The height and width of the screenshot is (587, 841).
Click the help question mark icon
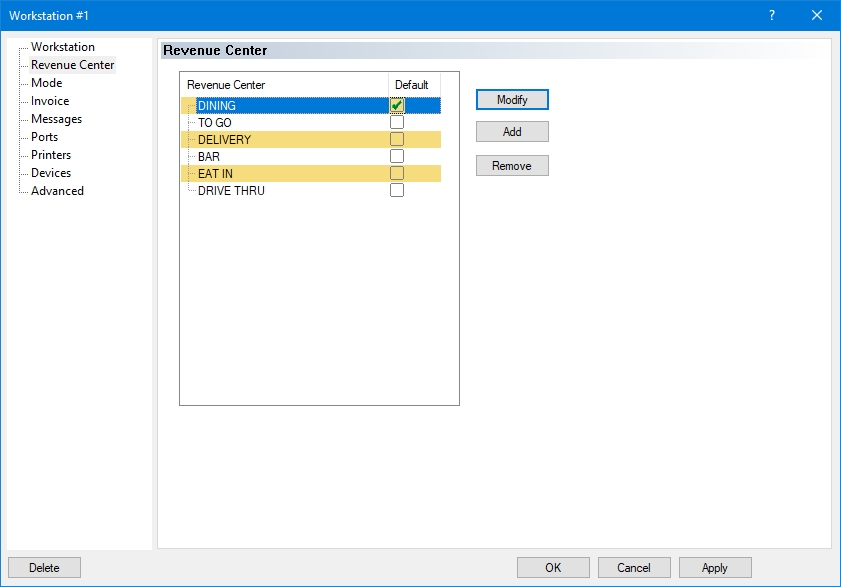771,15
